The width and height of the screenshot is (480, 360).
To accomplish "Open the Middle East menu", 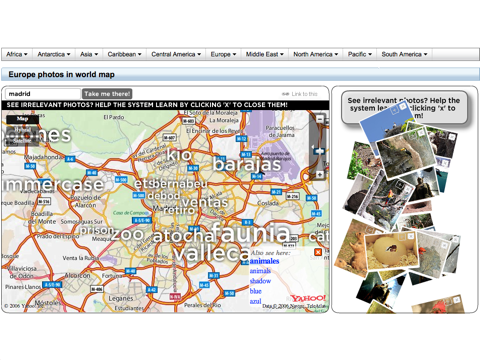I will tap(264, 54).
